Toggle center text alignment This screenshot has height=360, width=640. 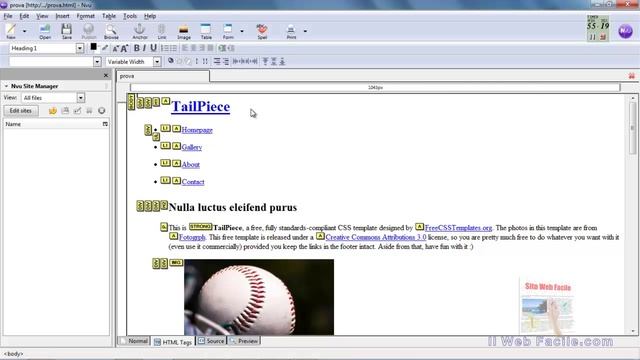193,48
